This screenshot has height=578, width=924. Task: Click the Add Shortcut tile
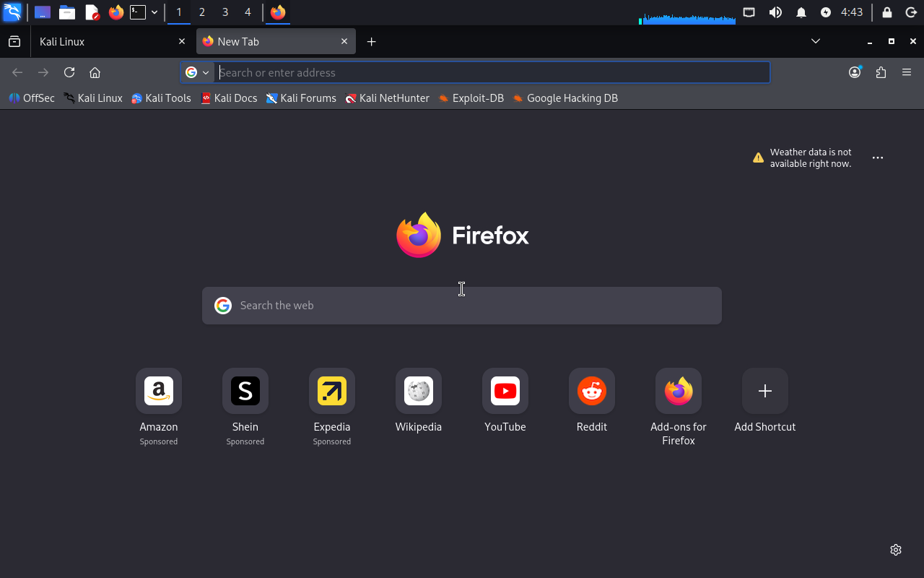(x=765, y=400)
